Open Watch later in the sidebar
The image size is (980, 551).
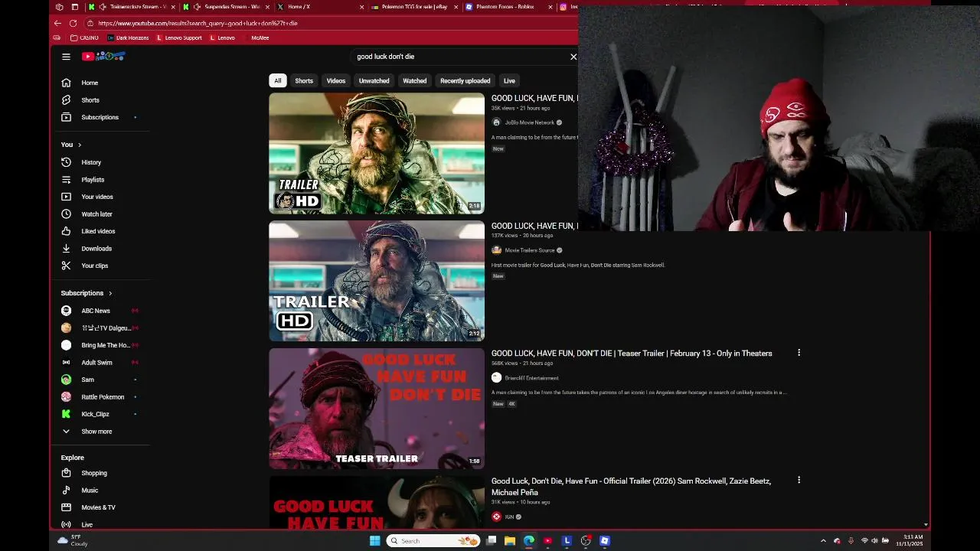(x=96, y=214)
